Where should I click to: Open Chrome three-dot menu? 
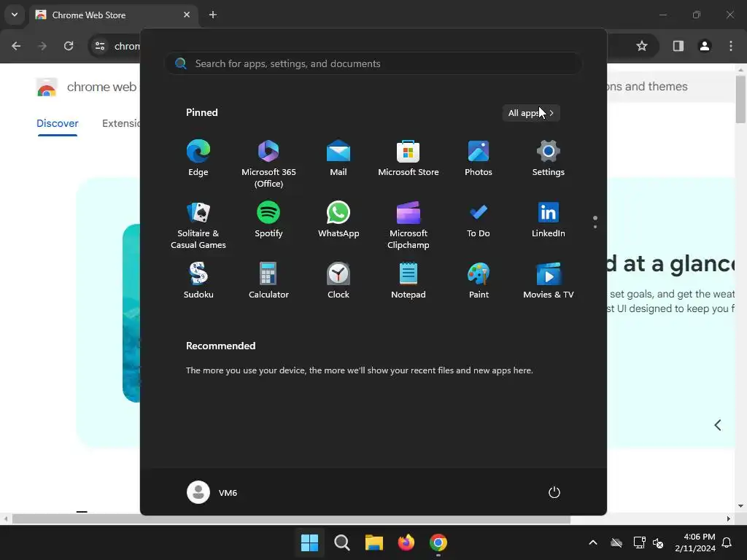click(x=731, y=46)
